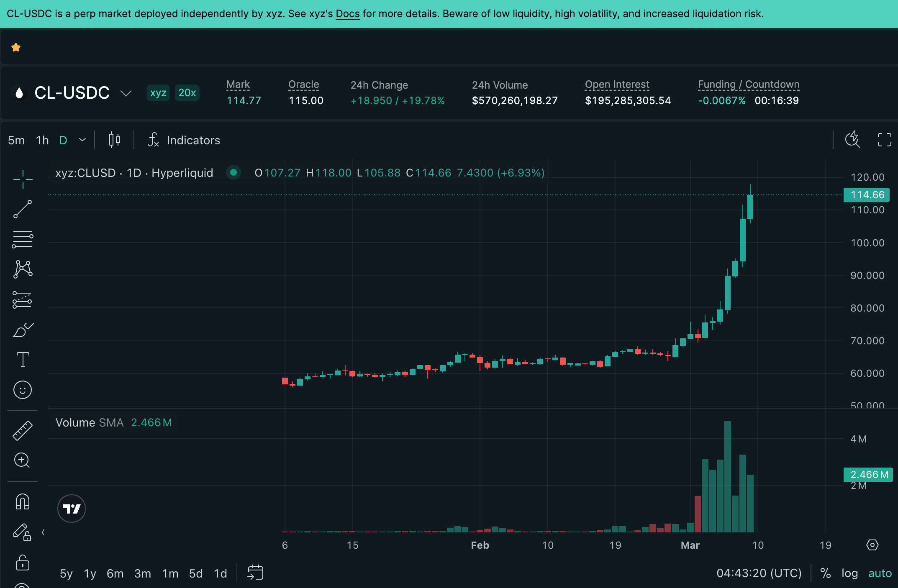Image resolution: width=898 pixels, height=588 pixels.
Task: Expand the CL-USDC market selector chevron
Action: click(x=126, y=93)
